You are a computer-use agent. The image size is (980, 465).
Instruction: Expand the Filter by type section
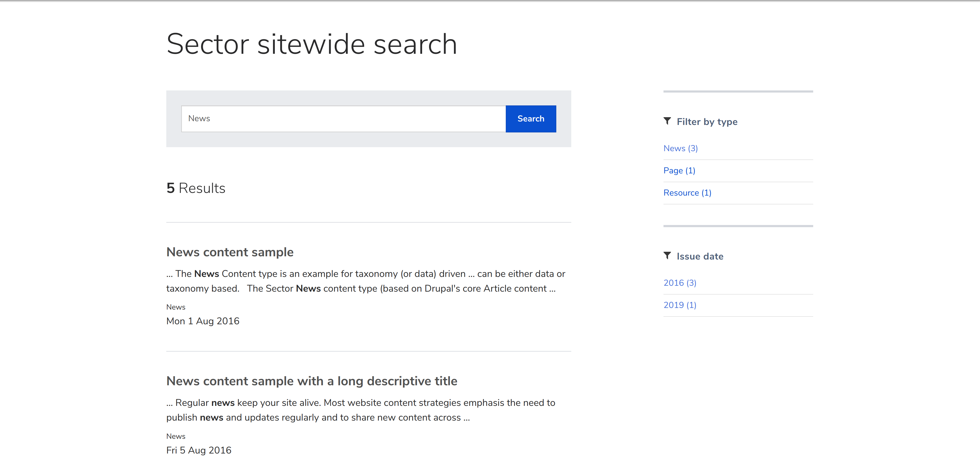click(x=707, y=121)
